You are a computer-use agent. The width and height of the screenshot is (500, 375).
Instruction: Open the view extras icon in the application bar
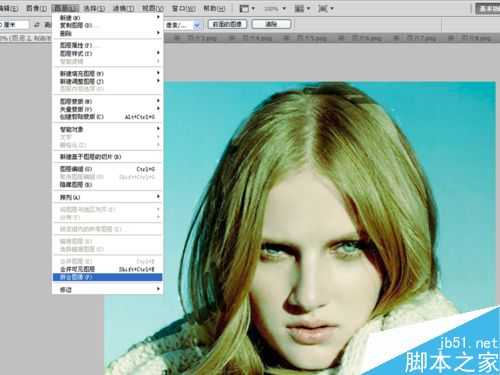coord(247,8)
